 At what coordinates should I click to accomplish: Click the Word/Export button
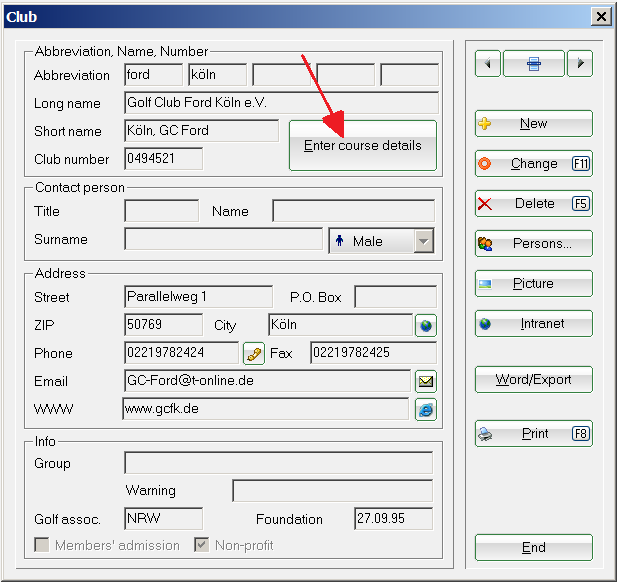click(534, 379)
